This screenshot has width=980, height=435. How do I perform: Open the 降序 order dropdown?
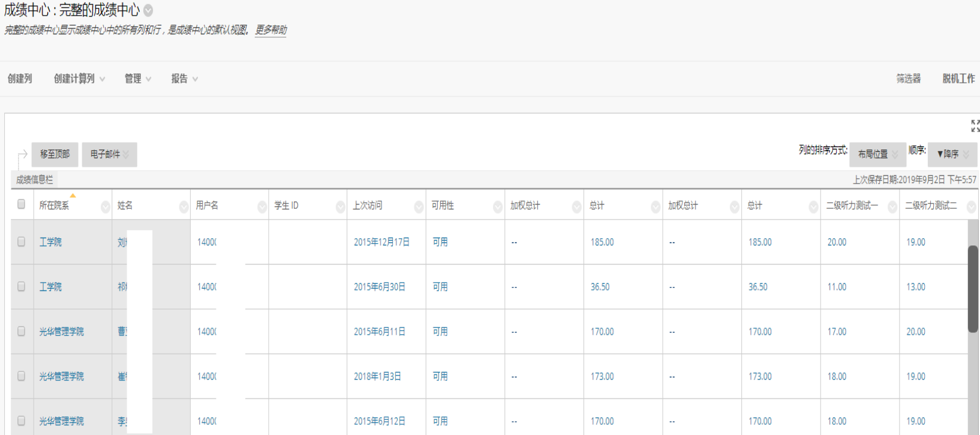(x=952, y=154)
